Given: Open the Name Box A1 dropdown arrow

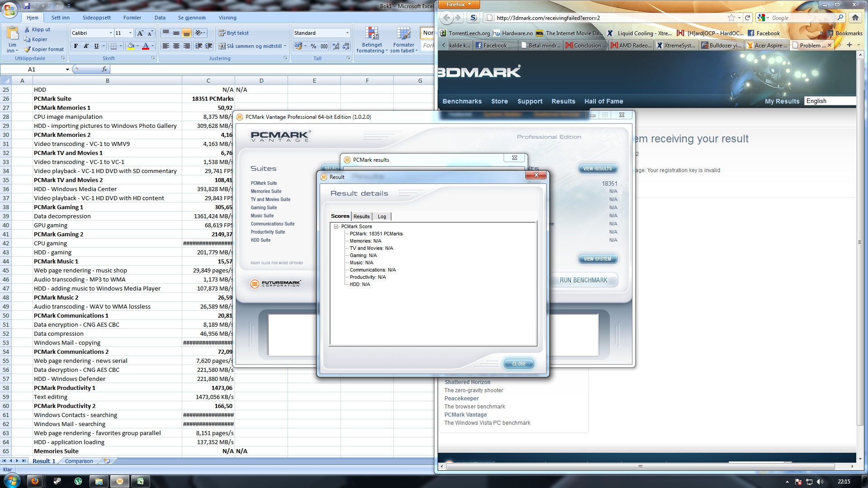Looking at the screenshot, I should (67, 69).
